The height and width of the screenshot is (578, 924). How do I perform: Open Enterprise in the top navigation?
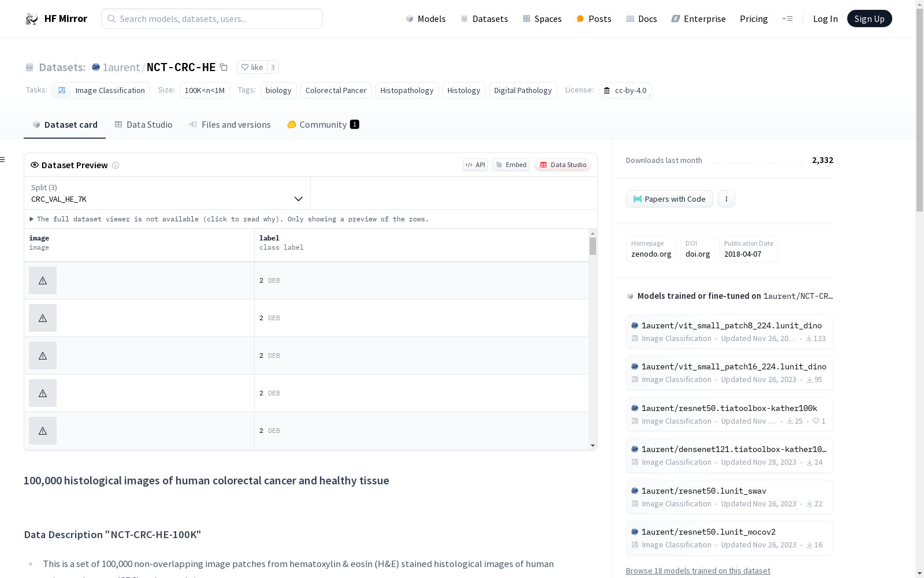698,18
